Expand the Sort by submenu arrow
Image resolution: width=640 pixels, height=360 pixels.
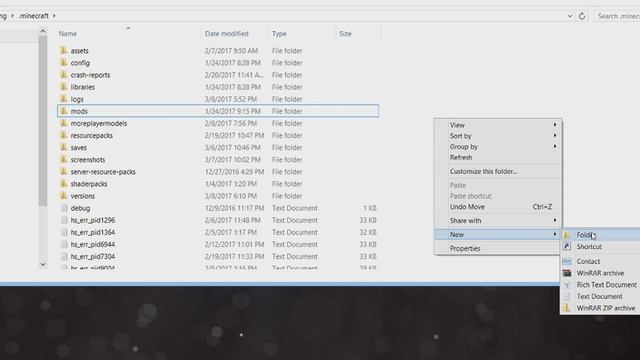[555, 136]
